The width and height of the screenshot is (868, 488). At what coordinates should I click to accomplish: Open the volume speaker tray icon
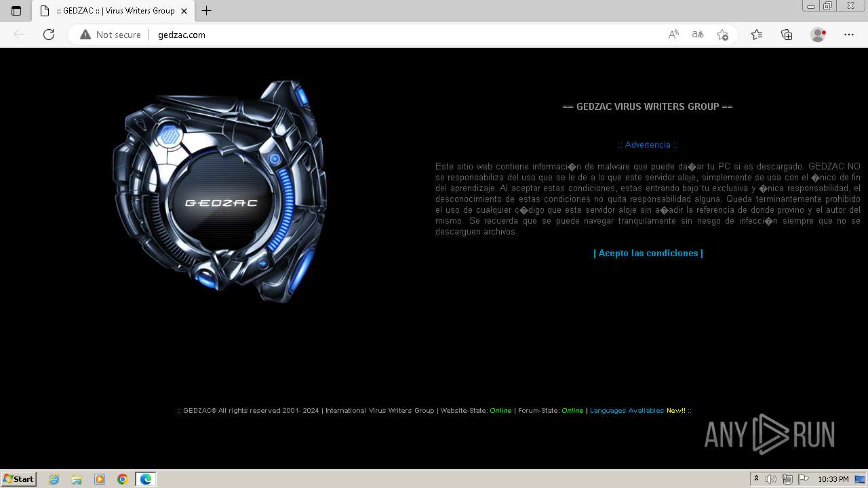(x=771, y=479)
